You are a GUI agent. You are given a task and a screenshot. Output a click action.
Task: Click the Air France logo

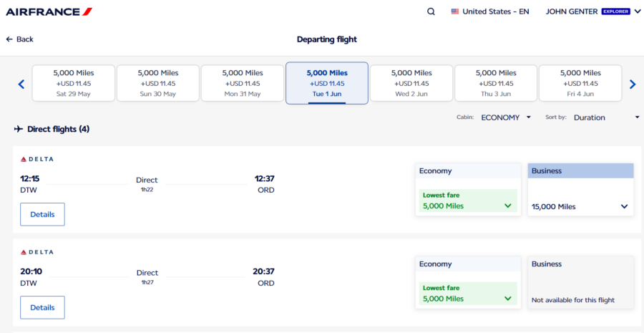[49, 12]
